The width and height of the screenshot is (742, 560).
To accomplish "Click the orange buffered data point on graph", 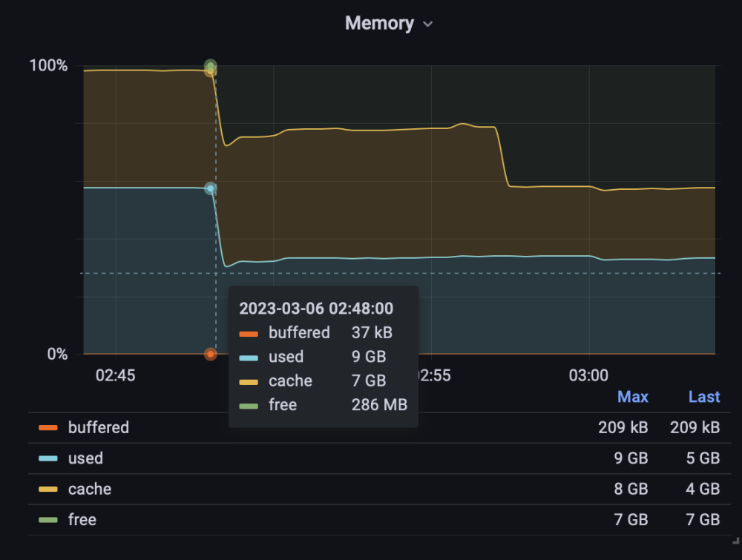I will click(211, 354).
